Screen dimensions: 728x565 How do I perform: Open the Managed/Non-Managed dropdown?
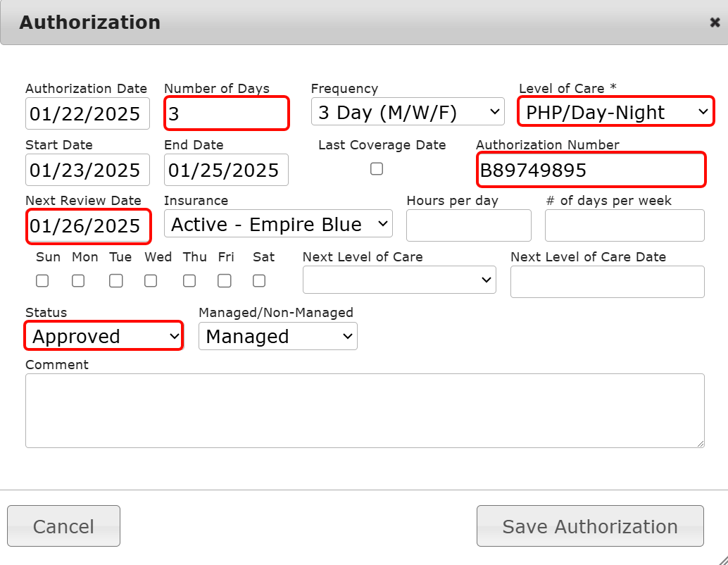(278, 337)
